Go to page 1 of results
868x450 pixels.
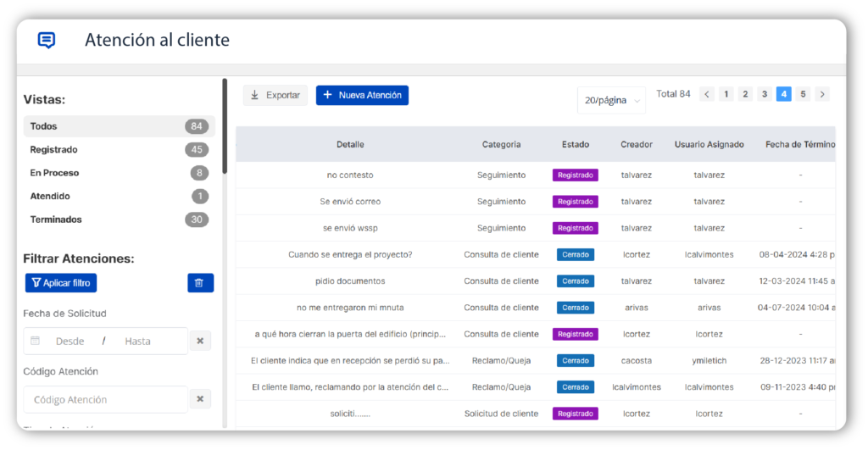point(726,94)
